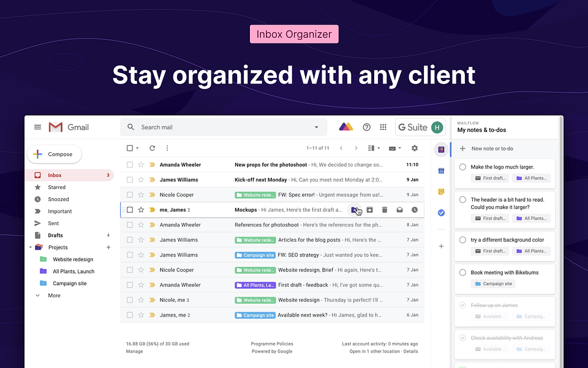Click the get add-ons plus icon in side panel
The height and width of the screenshot is (368, 588).
pos(442,247)
